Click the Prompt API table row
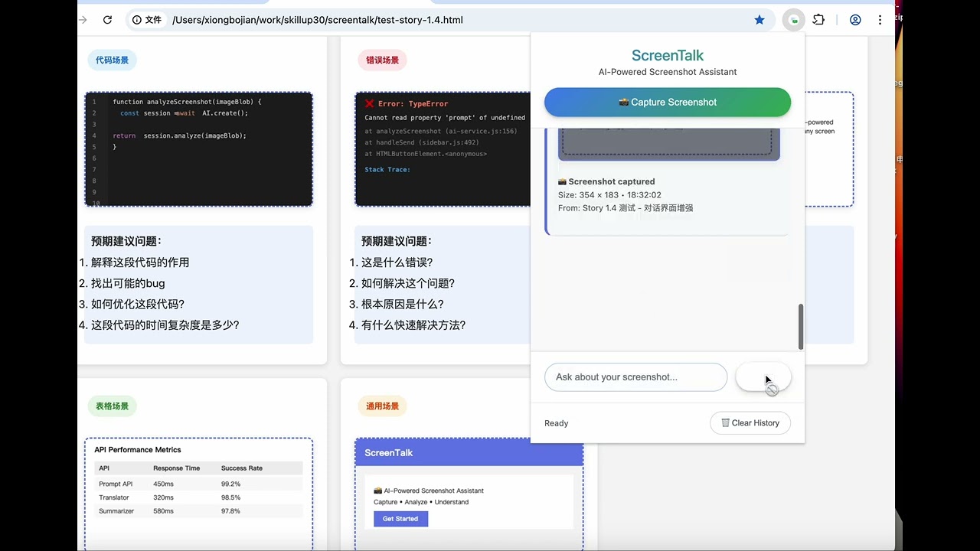This screenshot has width=980, height=551. point(198,484)
